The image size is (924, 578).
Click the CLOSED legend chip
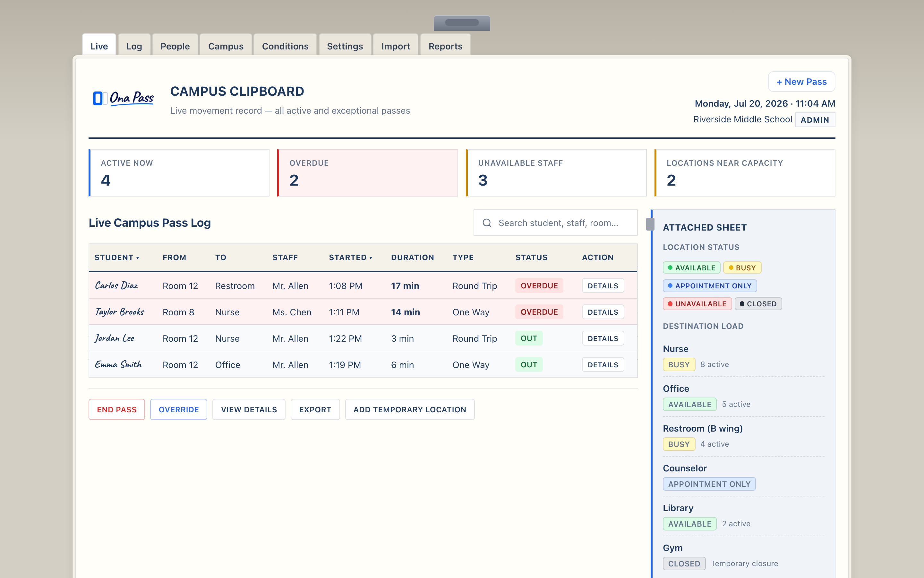click(x=758, y=303)
